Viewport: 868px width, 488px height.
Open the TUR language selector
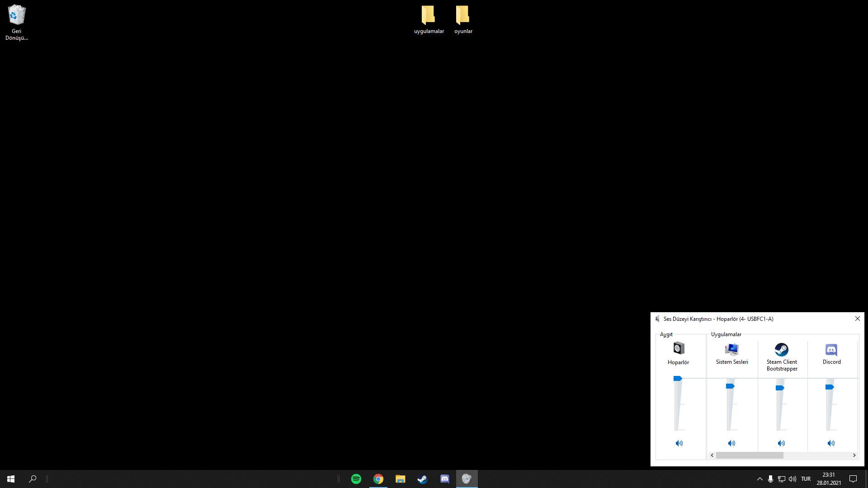[806, 479]
